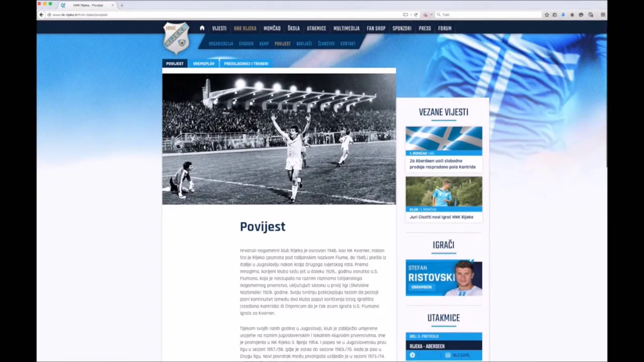Toggle reader view icon in address bar

pyautogui.click(x=405, y=15)
